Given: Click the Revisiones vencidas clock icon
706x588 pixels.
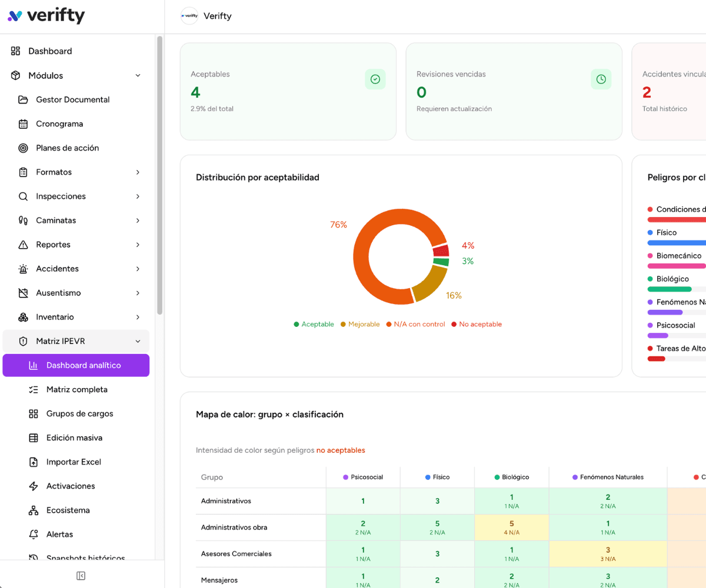Looking at the screenshot, I should (601, 79).
